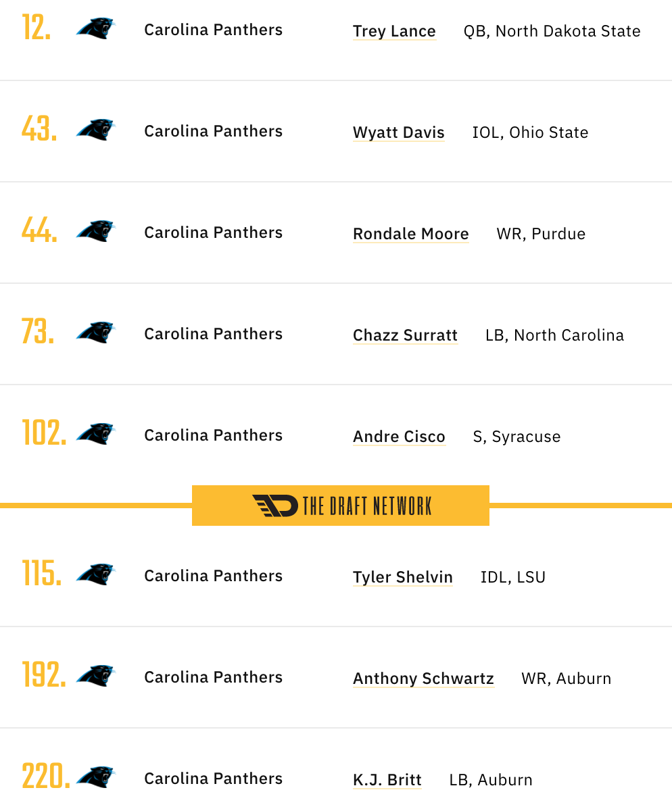Click the Panthers logo beside pick 44
Image resolution: width=672 pixels, height=811 pixels.
96,232
